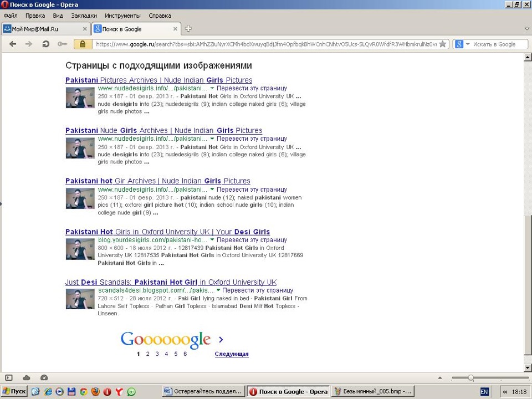Image resolution: width=532 pixels, height=399 pixels.
Task: Launch Internet Explorer from quick launch
Action: click(48, 392)
